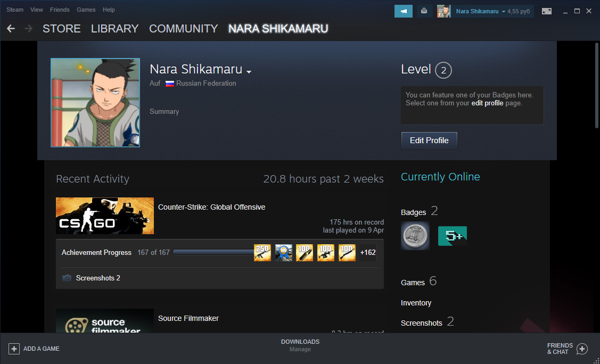This screenshot has height=364, width=600.
Task: Follow the edit profile link in badge box
Action: [x=487, y=103]
